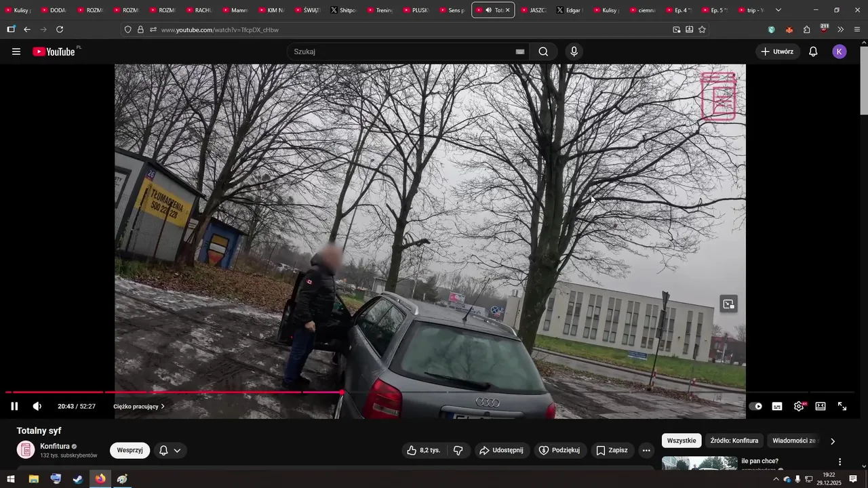The image size is (868, 488).
Task: Open the browser extensions puzzle icon
Action: [806, 30]
